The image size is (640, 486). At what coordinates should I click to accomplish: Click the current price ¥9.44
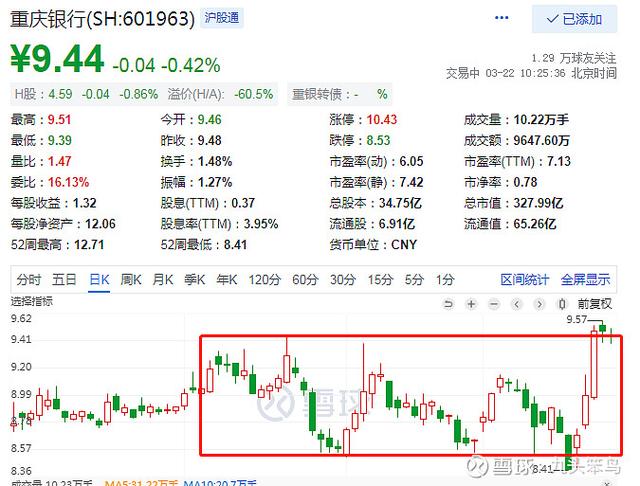pyautogui.click(x=57, y=59)
